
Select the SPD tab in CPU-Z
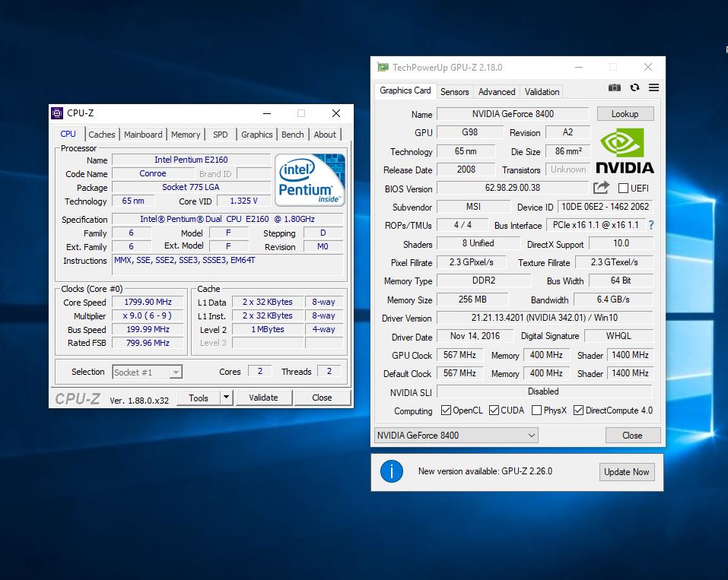point(221,135)
